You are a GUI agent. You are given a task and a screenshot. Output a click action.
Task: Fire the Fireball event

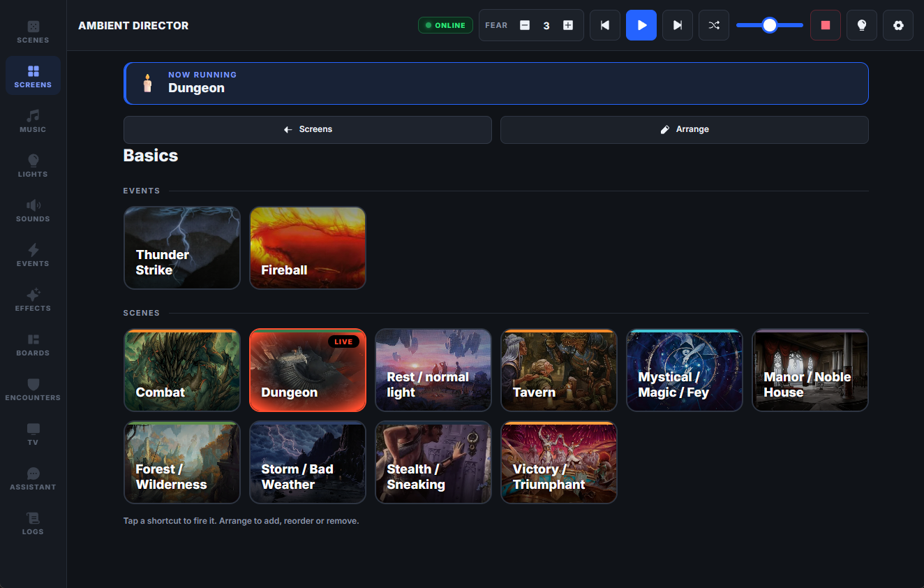pos(308,248)
